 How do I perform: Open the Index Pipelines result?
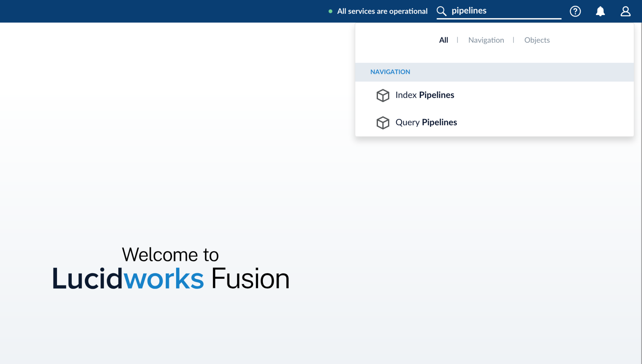pos(494,95)
